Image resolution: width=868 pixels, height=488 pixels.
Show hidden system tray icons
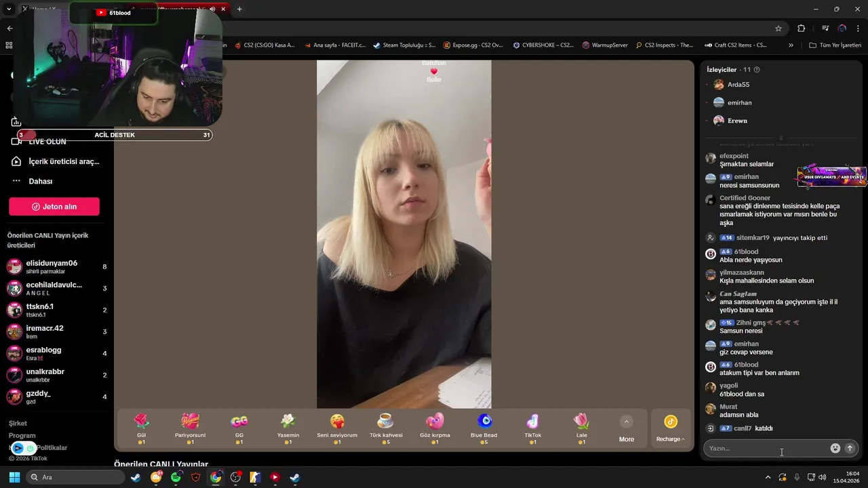[768, 477]
